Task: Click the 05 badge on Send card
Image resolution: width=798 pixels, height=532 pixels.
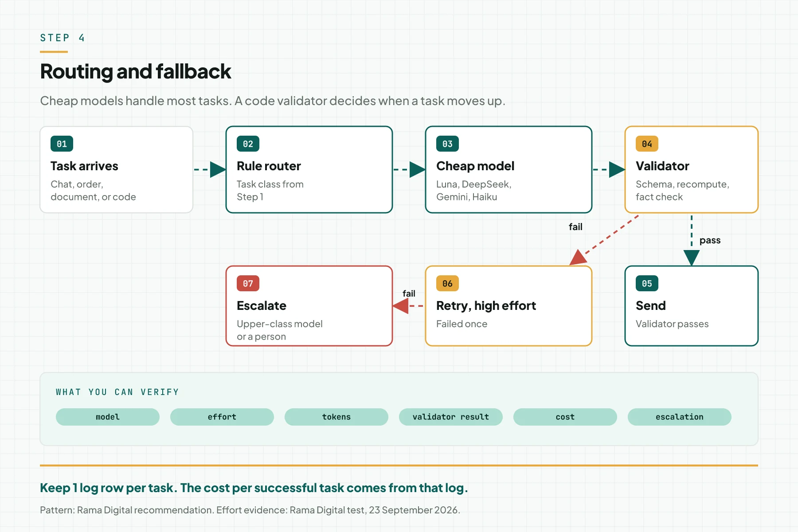Action: [x=647, y=283]
